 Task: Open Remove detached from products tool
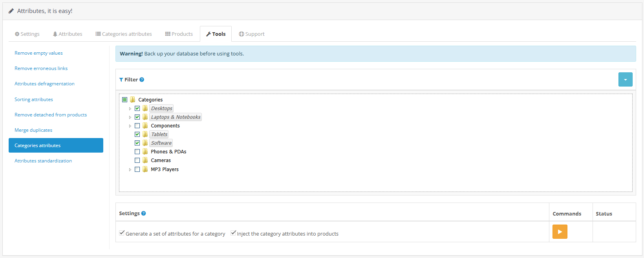tap(51, 115)
